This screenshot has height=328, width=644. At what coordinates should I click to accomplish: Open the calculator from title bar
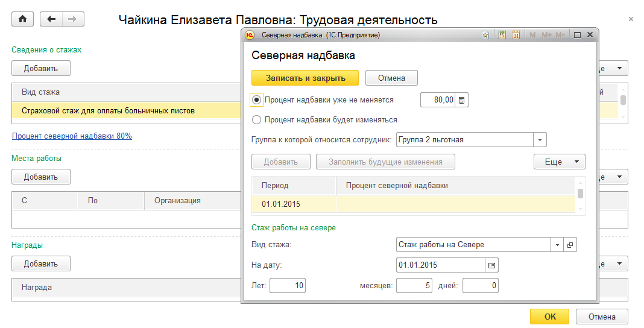click(x=502, y=36)
